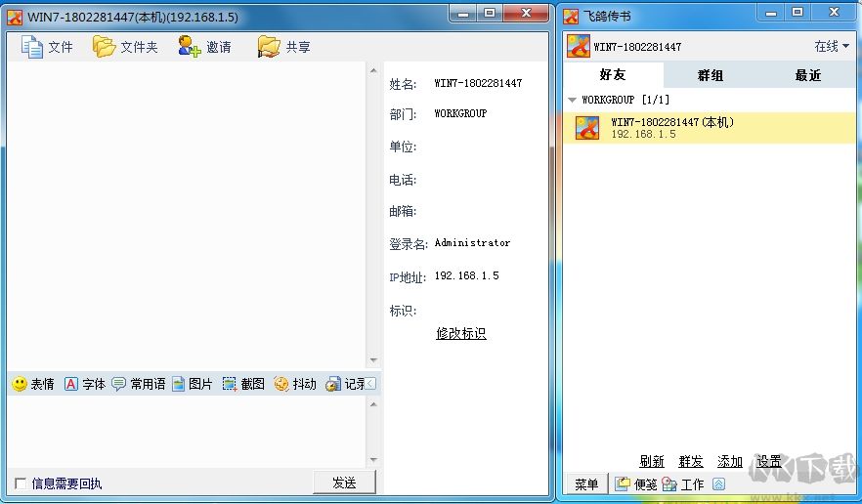
Task: Focus the message input box
Action: click(x=186, y=432)
